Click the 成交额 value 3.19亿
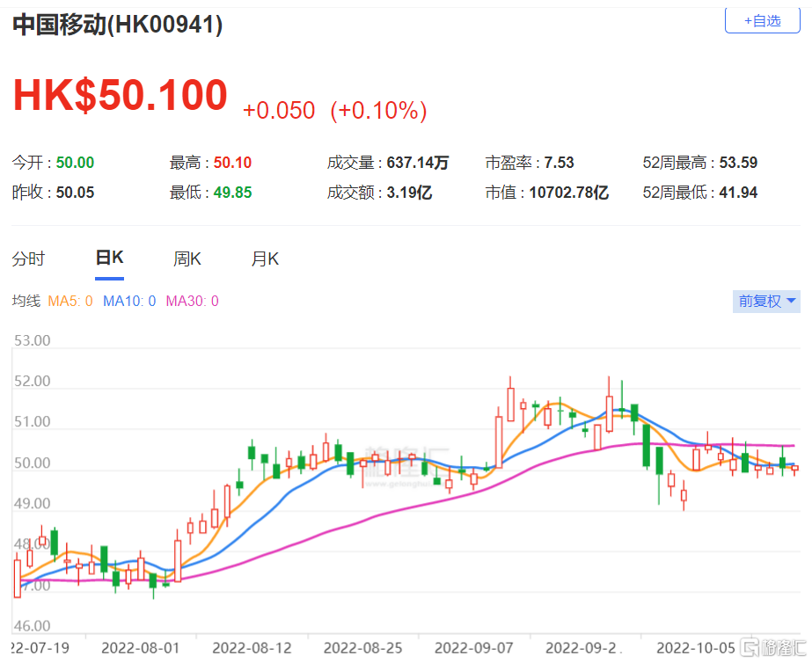Image resolution: width=812 pixels, height=663 pixels. coord(409,193)
